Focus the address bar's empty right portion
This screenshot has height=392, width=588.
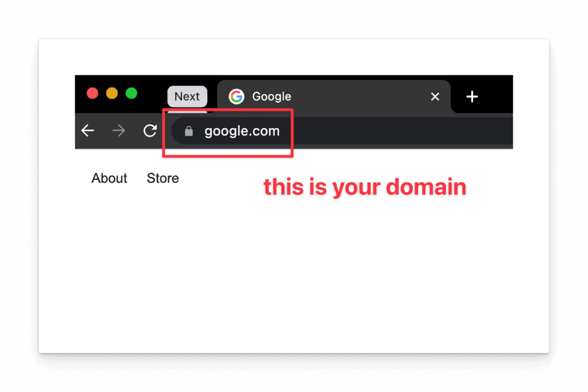pyautogui.click(x=401, y=130)
